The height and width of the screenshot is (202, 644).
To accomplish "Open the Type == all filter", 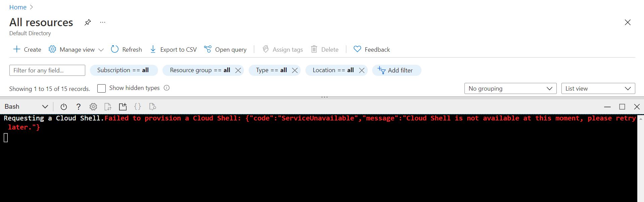I will (271, 70).
